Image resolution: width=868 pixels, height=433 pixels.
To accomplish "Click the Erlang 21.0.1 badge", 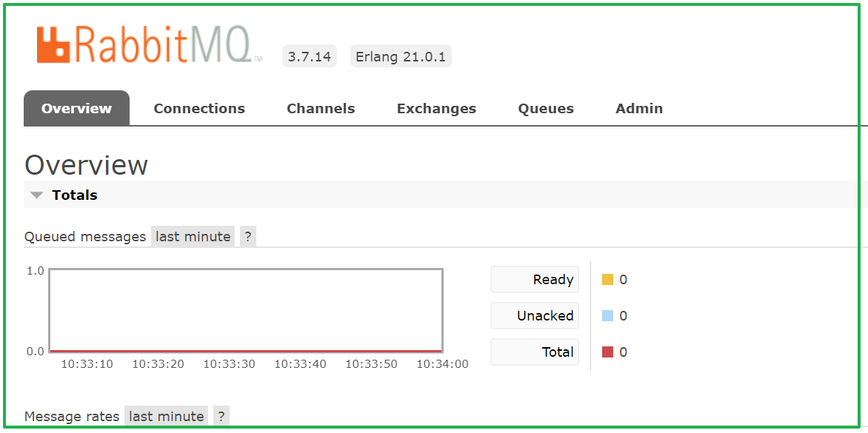I will pos(401,57).
